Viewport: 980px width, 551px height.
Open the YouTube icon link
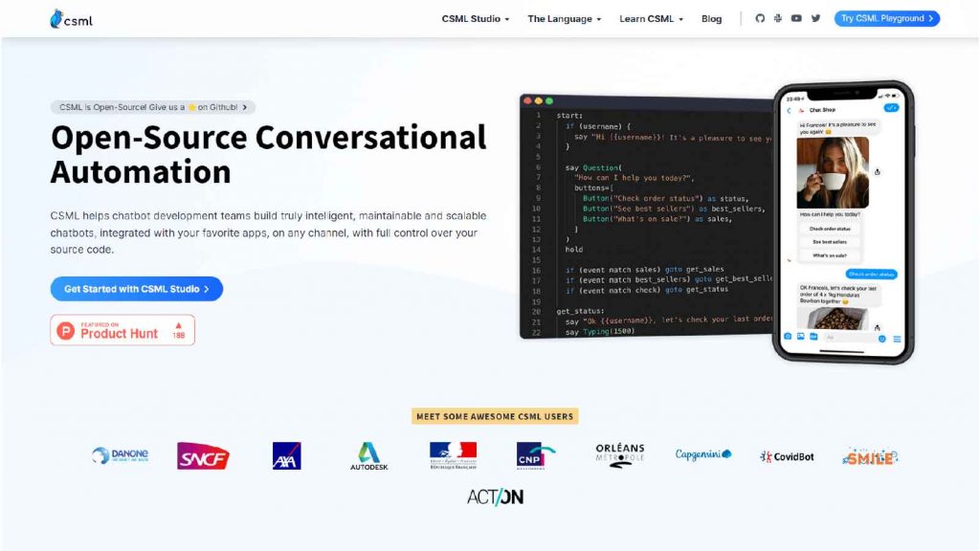pyautogui.click(x=796, y=19)
